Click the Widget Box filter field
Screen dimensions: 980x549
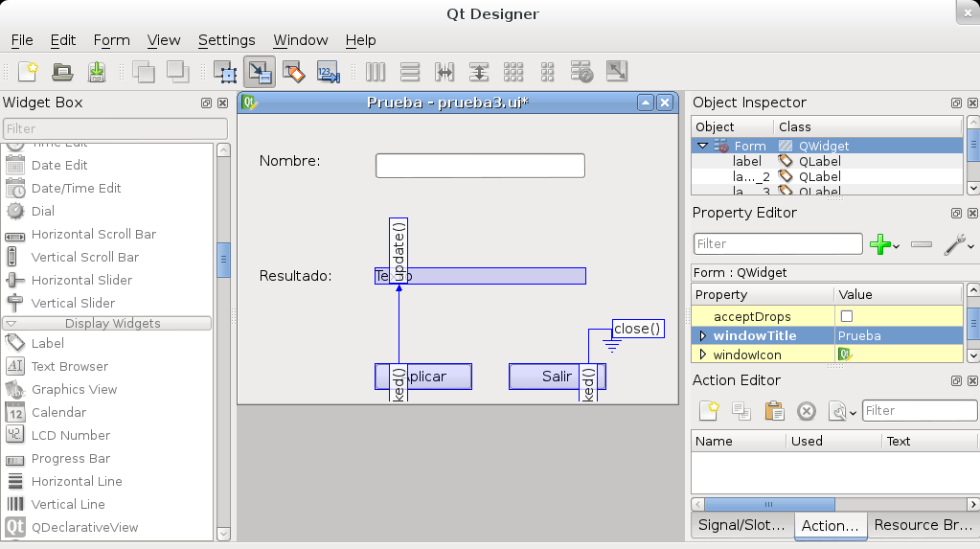(x=115, y=128)
